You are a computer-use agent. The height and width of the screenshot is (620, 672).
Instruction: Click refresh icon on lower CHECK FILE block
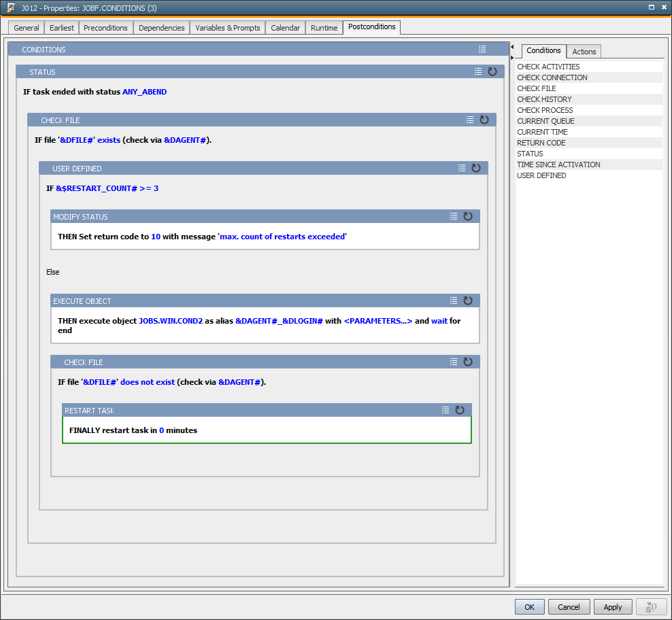coord(468,362)
